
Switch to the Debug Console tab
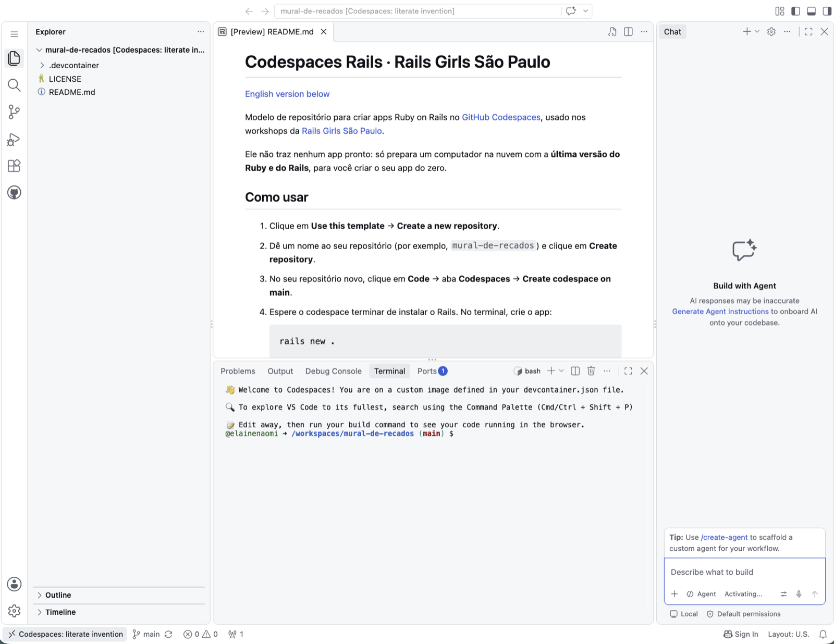click(333, 371)
